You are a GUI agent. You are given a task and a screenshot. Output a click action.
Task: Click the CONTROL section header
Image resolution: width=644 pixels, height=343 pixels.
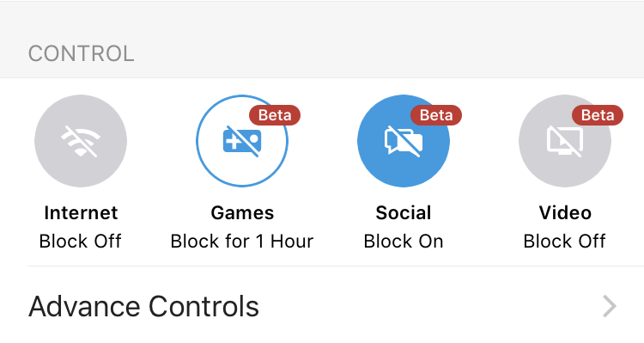click(81, 54)
